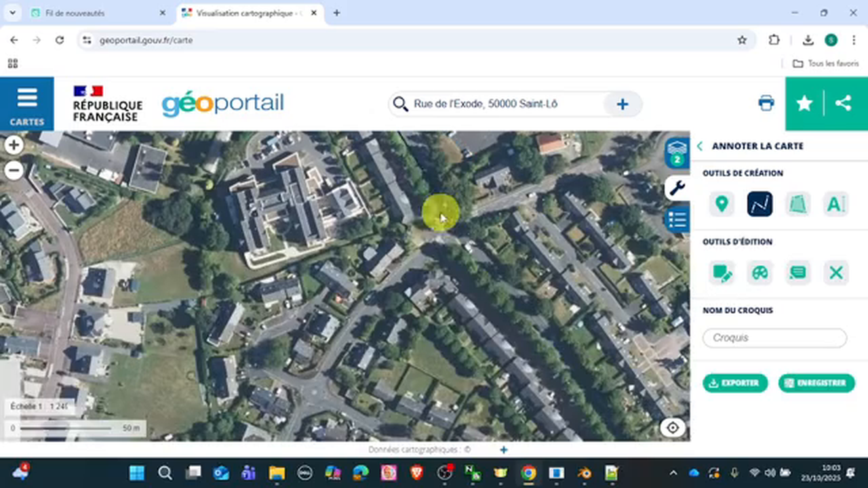This screenshot has height=488, width=868.
Task: Open the layers stack panel tab
Action: (x=677, y=152)
